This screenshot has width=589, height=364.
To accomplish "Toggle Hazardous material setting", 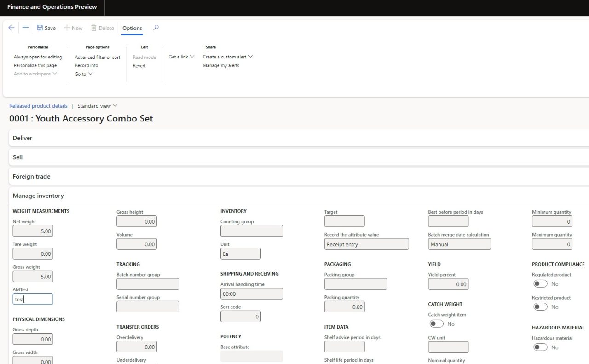I will coord(540,347).
